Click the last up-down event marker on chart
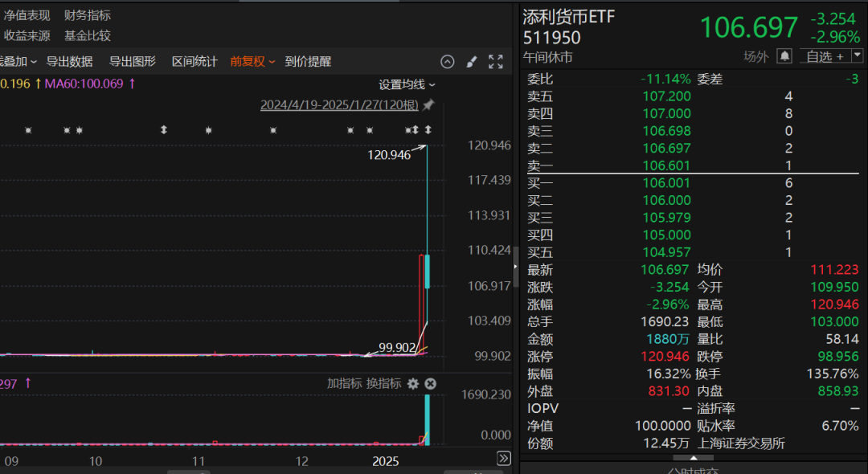 pyautogui.click(x=428, y=130)
